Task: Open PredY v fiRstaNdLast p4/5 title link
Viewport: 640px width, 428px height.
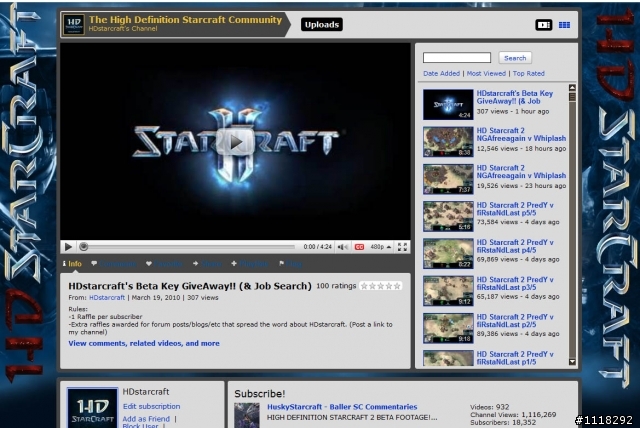Action: pos(515,246)
